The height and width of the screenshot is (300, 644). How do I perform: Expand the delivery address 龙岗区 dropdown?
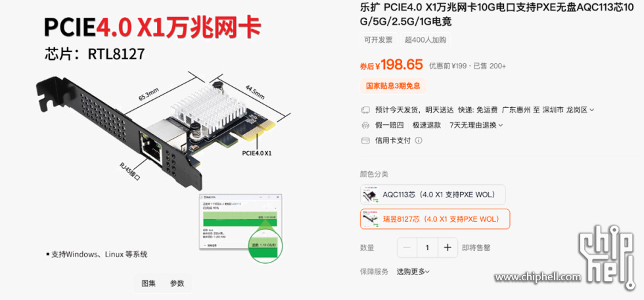pyautogui.click(x=592, y=110)
